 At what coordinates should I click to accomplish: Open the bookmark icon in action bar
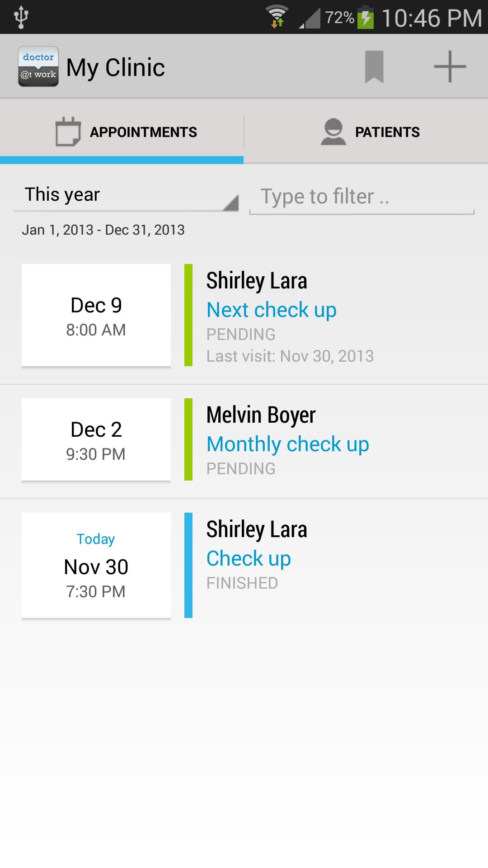[374, 67]
